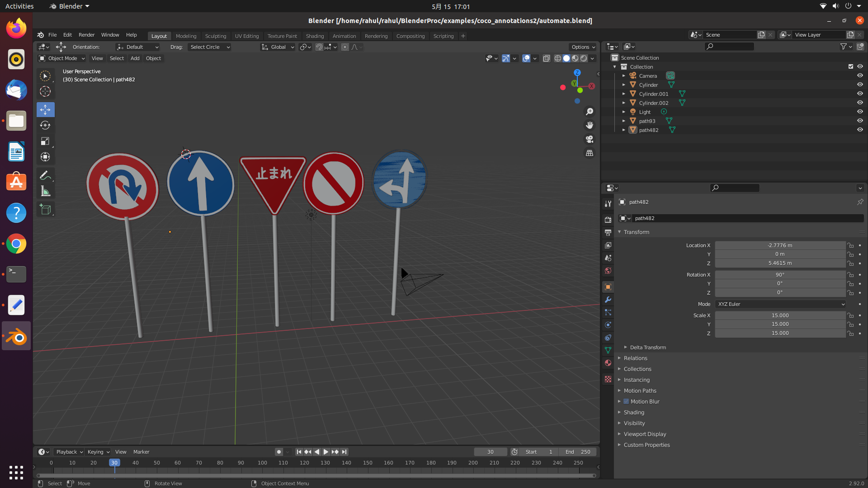Image resolution: width=868 pixels, height=488 pixels.
Task: Select the Measure tool
Action: [x=45, y=192]
